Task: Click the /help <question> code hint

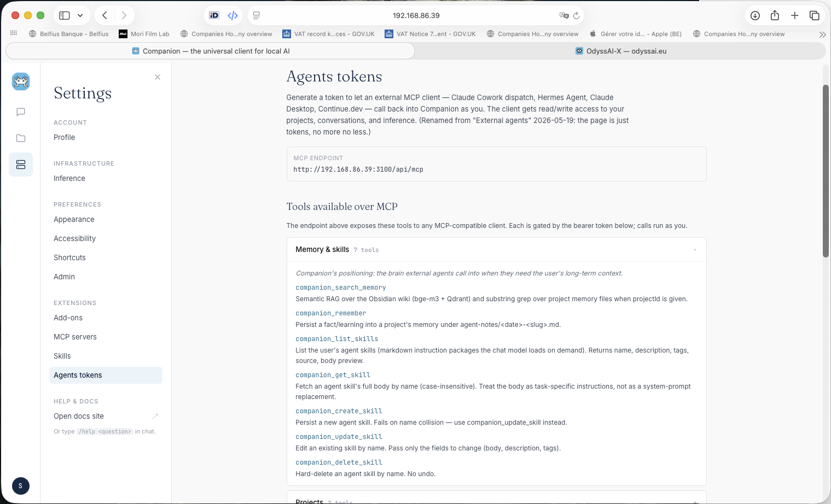Action: (105, 431)
